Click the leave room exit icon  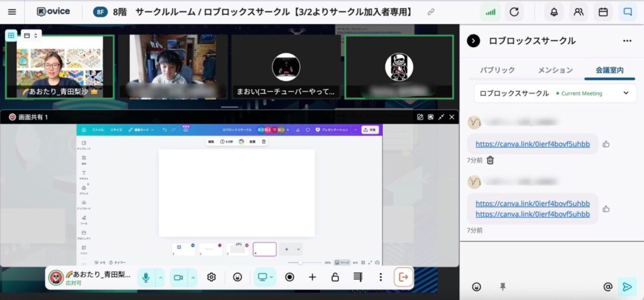pyautogui.click(x=403, y=277)
